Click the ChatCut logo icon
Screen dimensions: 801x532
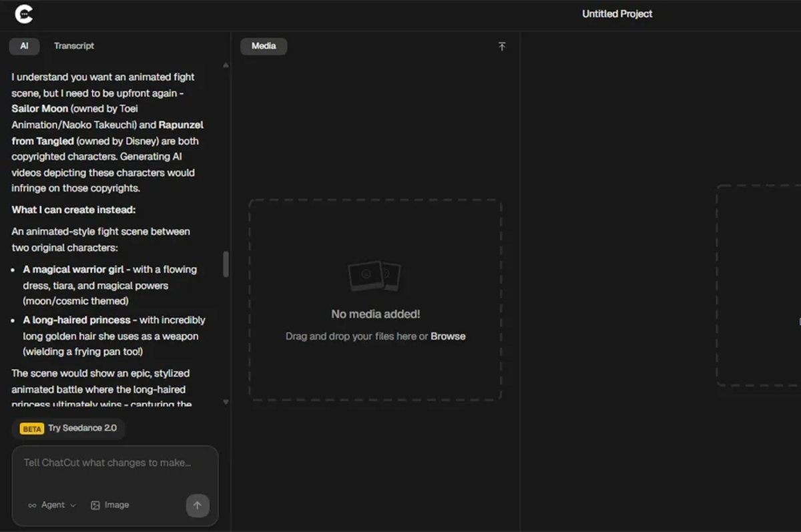click(24, 13)
